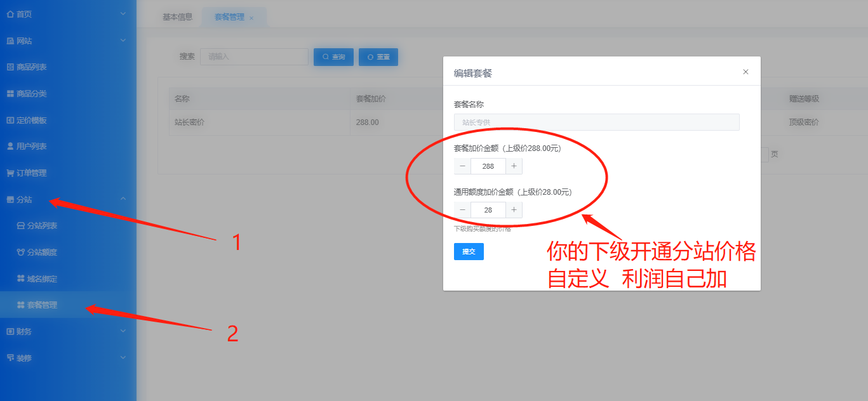Collapse the 分站 submenu chevron
Viewport: 868px width, 401px height.
pyautogui.click(x=123, y=199)
